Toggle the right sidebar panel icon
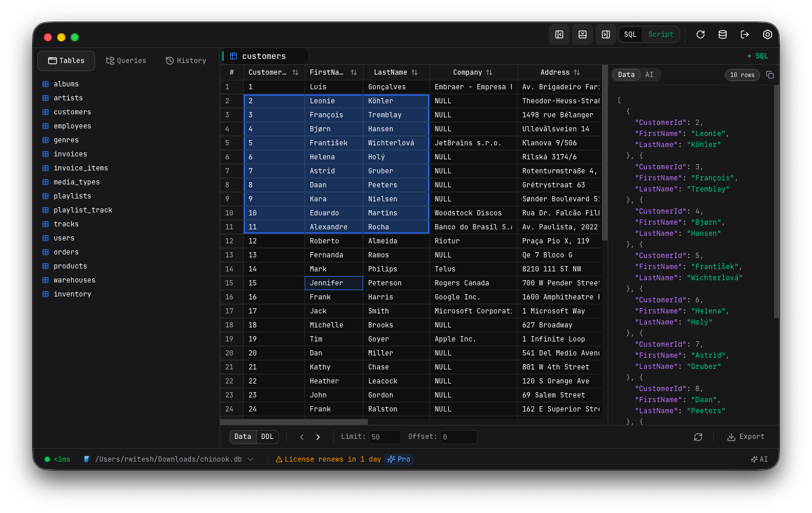Image resolution: width=812 pixels, height=513 pixels. [x=605, y=34]
